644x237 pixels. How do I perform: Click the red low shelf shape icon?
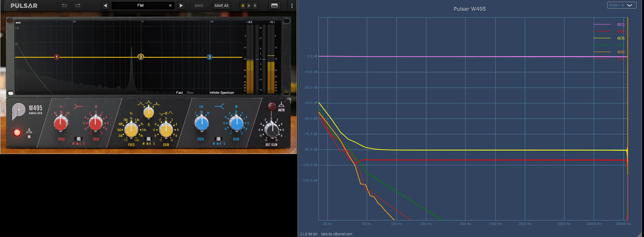coord(78,106)
